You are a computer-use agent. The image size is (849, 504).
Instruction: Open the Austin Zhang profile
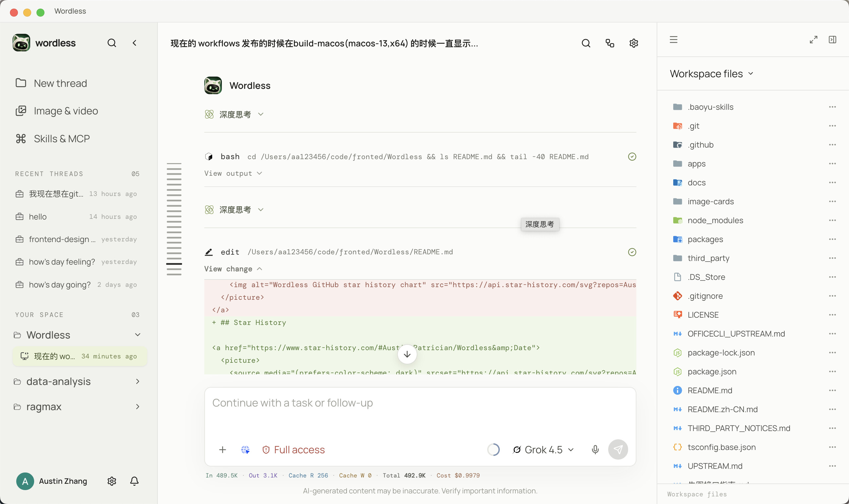click(x=52, y=481)
